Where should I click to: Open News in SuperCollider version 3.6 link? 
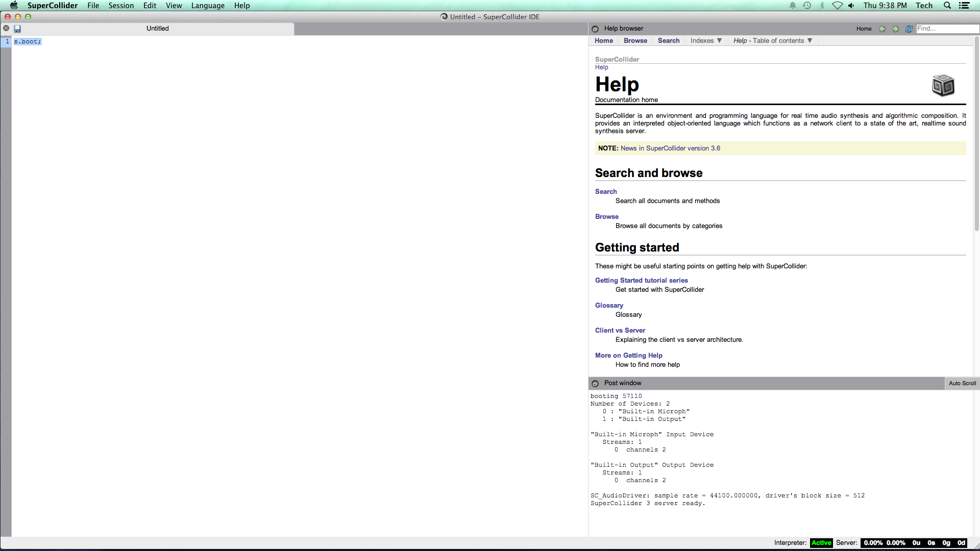[670, 148]
